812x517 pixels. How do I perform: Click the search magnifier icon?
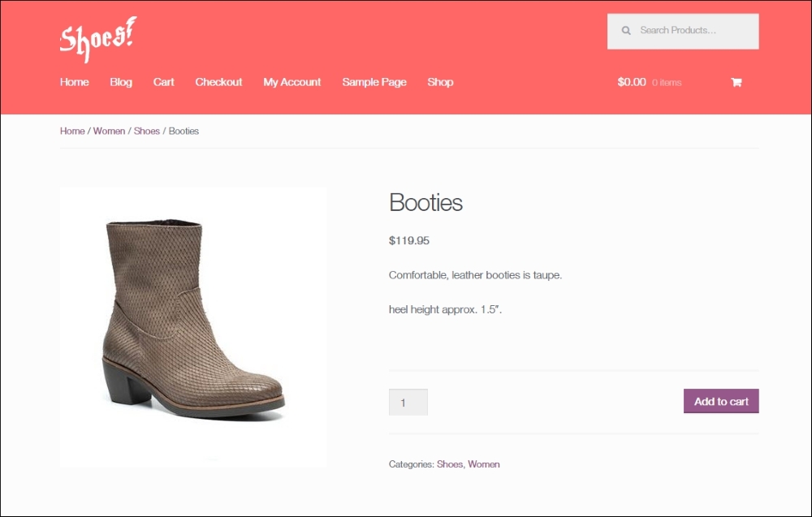[626, 31]
